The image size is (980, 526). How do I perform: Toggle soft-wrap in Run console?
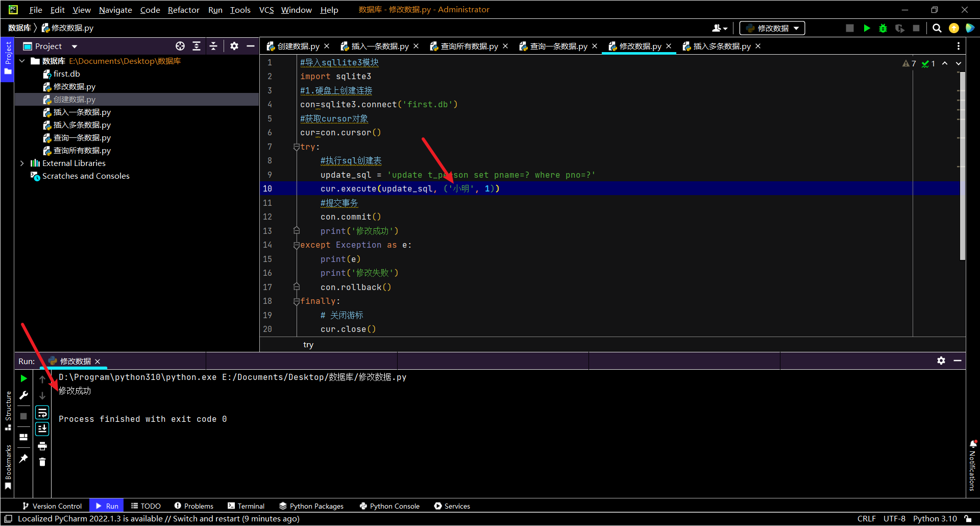(42, 412)
